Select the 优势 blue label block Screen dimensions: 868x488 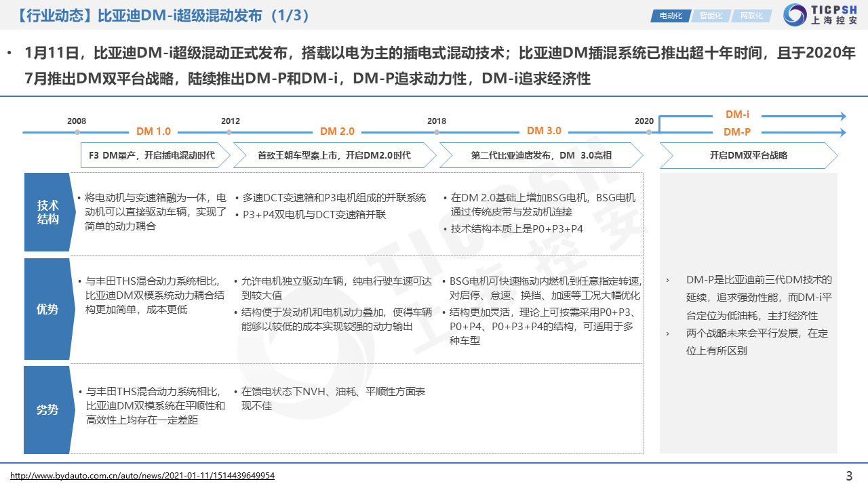47,309
